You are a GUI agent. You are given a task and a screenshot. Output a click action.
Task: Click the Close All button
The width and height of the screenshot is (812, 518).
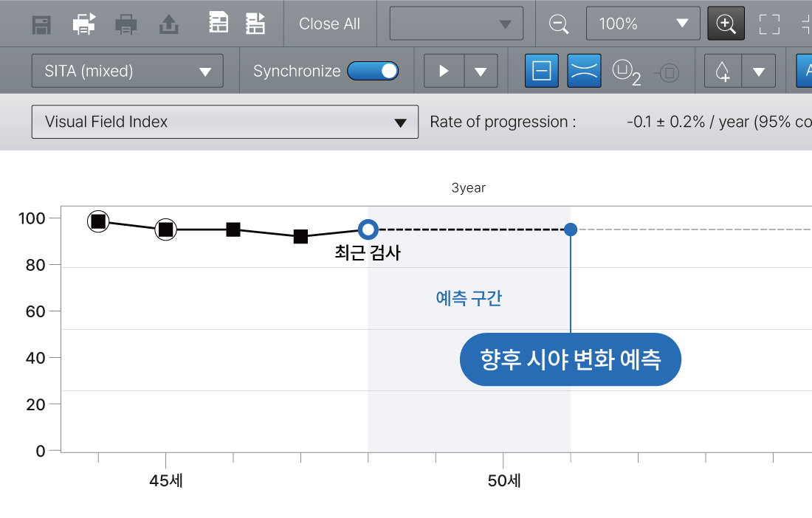click(x=329, y=24)
